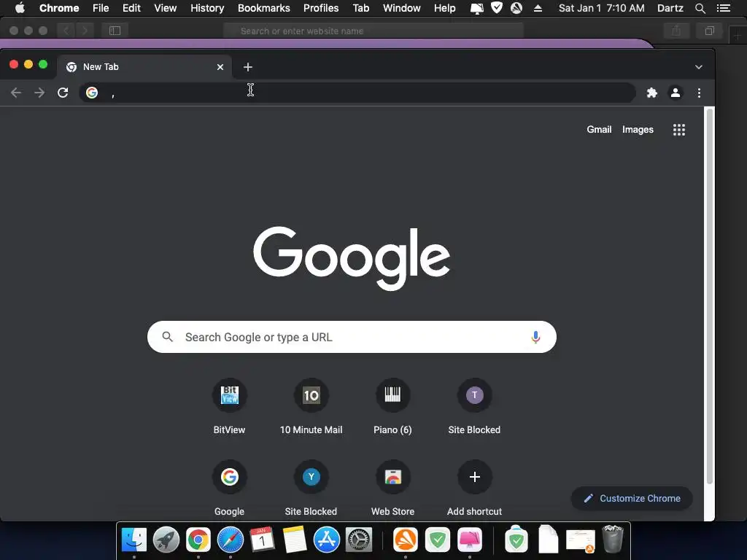This screenshot has height=560, width=747.
Task: Open the Tab menu
Action: [361, 8]
